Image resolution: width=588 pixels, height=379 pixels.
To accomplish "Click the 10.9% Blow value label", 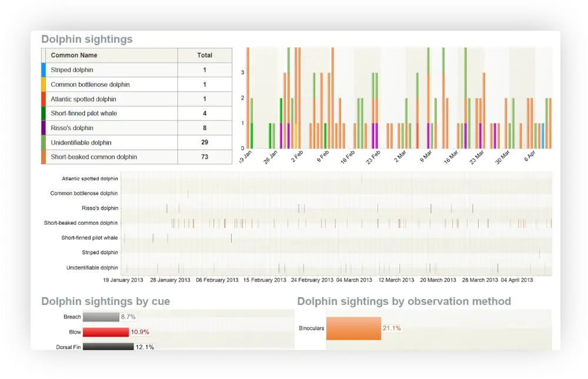I will click(x=140, y=332).
